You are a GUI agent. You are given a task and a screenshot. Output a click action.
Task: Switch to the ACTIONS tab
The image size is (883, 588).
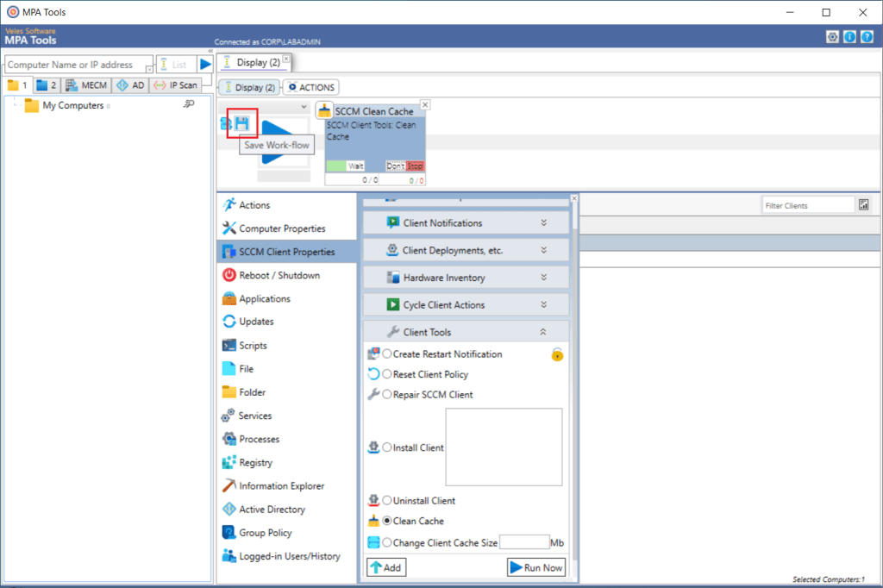310,87
